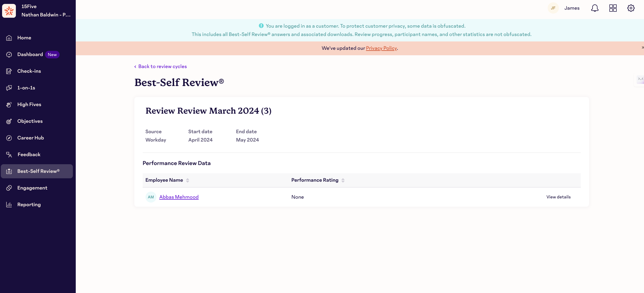Open notifications bell icon

595,8
